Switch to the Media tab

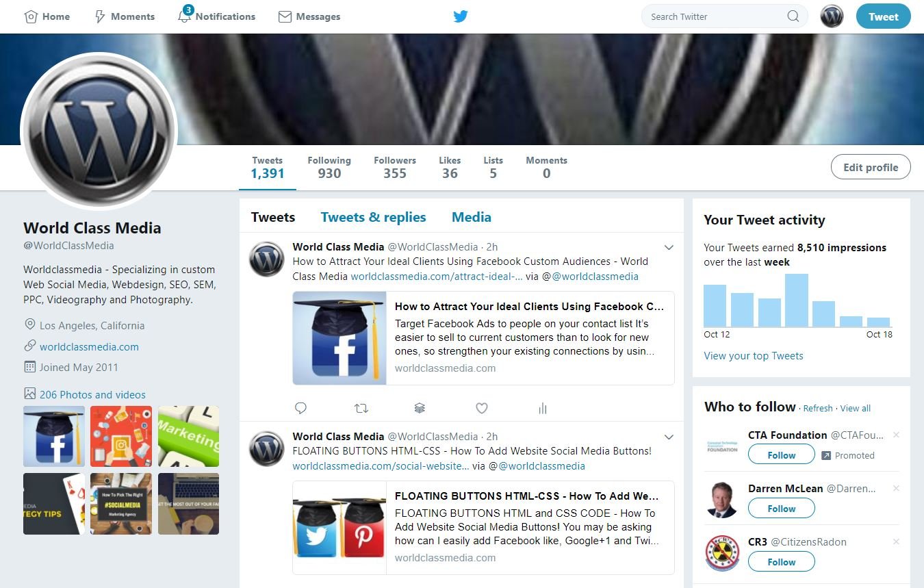click(x=471, y=217)
